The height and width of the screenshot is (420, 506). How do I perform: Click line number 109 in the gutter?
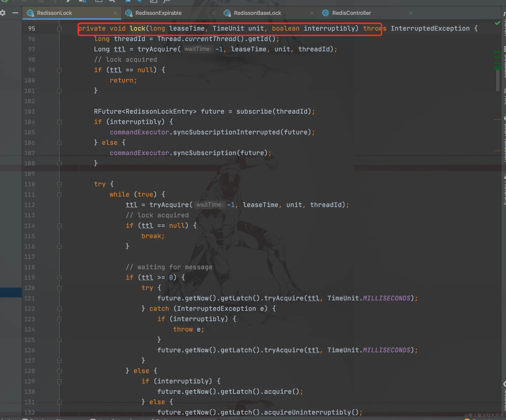30,174
